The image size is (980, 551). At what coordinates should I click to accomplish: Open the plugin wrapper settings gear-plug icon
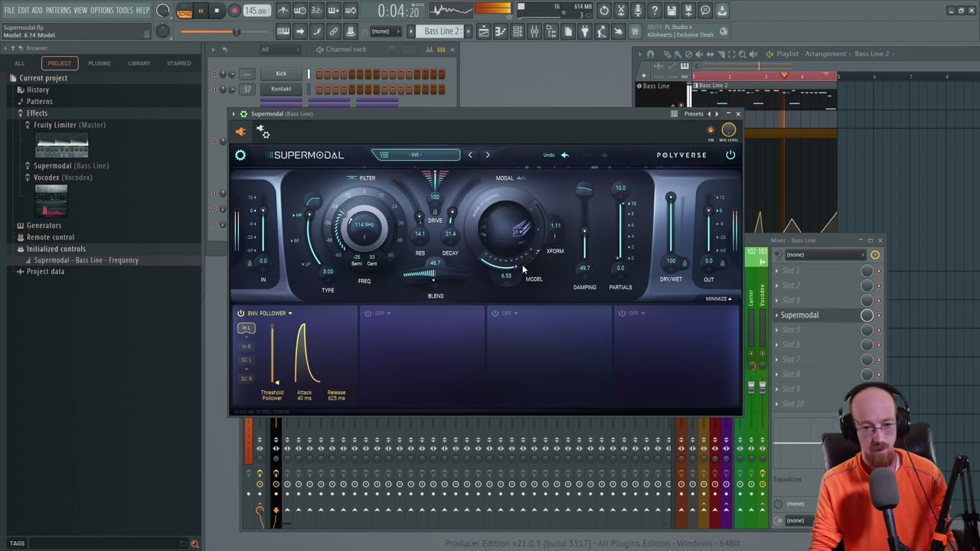tap(263, 132)
